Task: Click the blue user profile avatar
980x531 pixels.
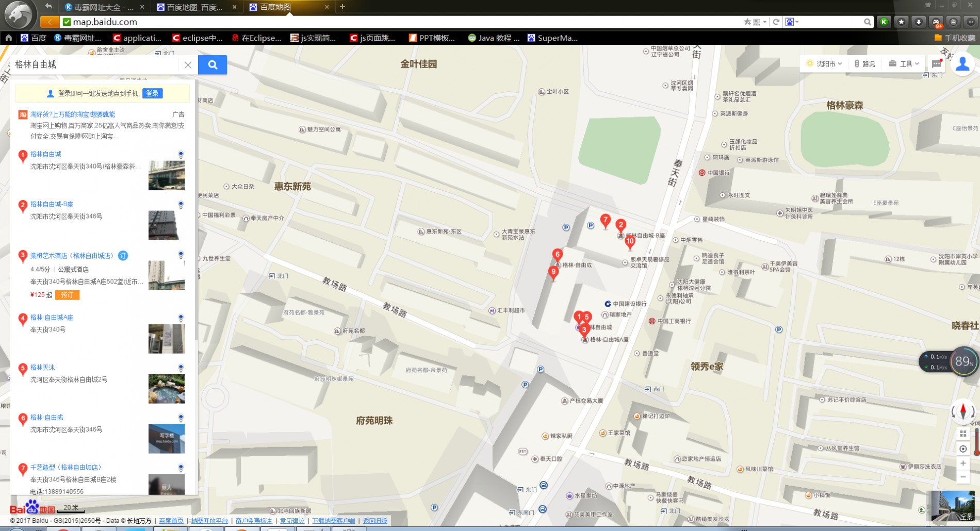Action: (962, 64)
